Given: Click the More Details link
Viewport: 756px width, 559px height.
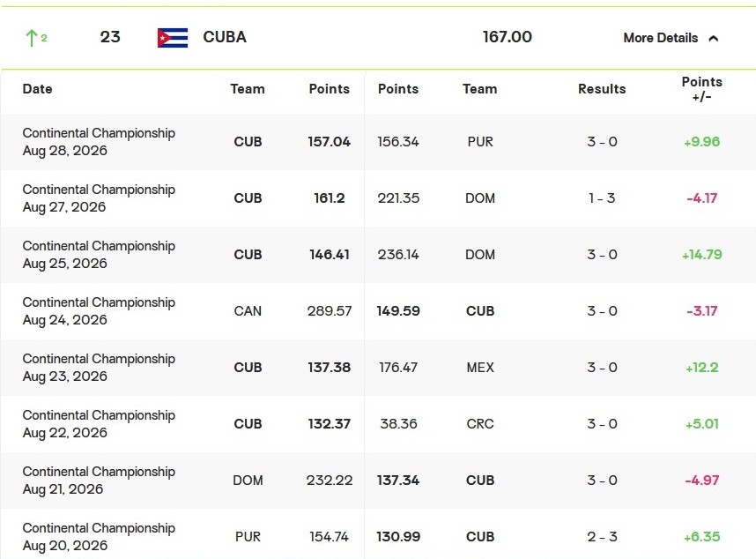Looking at the screenshot, I should (x=661, y=38).
